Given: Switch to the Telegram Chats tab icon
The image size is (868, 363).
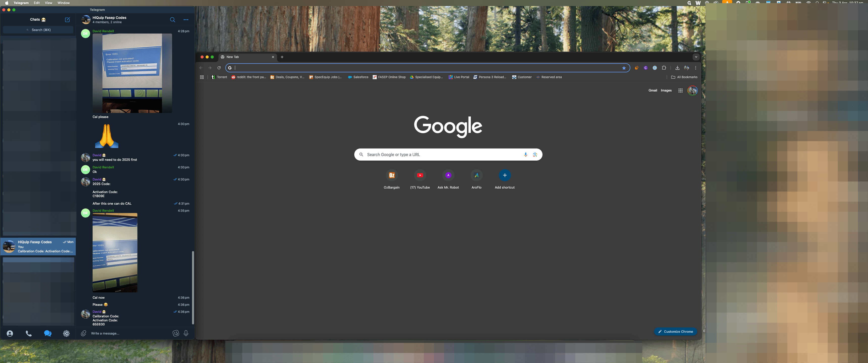Looking at the screenshot, I should (47, 333).
